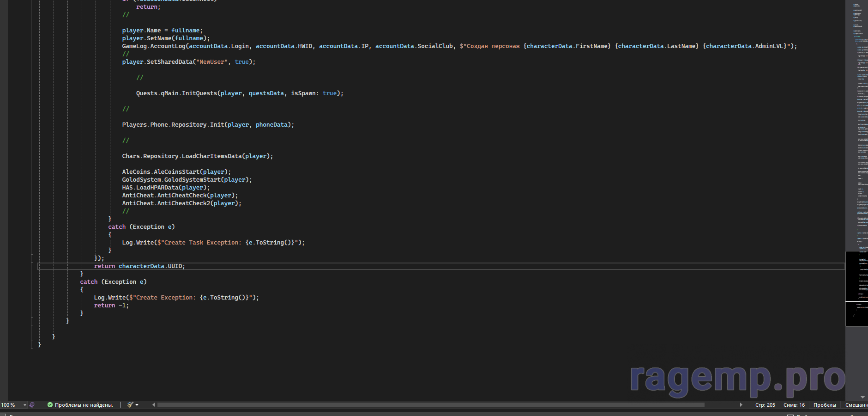Click the InitQuests method call

click(199, 93)
